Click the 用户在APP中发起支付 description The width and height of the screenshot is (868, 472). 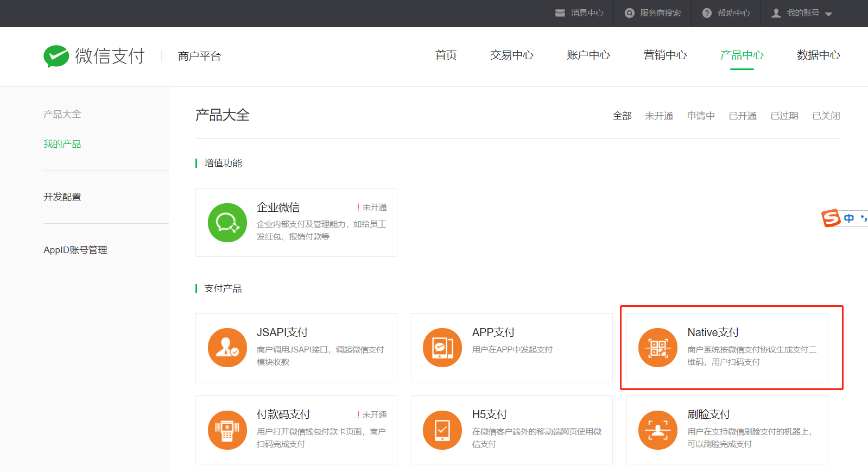coord(512,349)
